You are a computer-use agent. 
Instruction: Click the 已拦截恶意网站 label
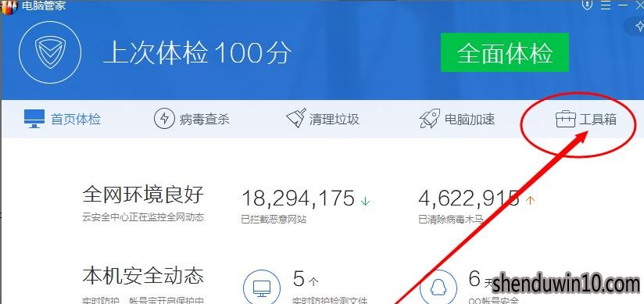274,220
